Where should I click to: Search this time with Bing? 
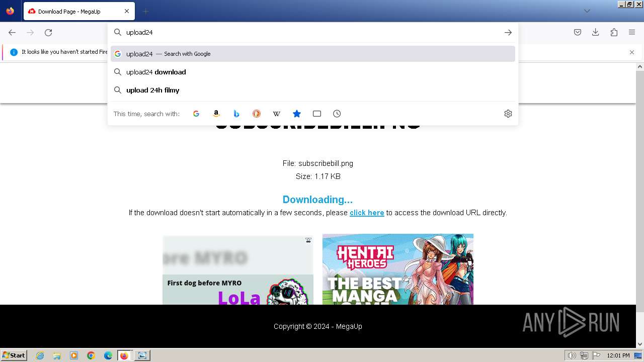(x=236, y=114)
